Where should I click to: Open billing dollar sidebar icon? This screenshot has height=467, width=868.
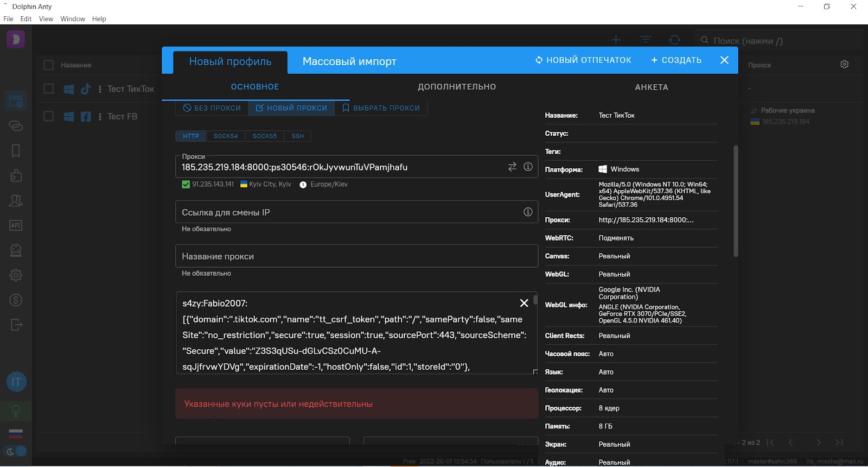(x=16, y=300)
